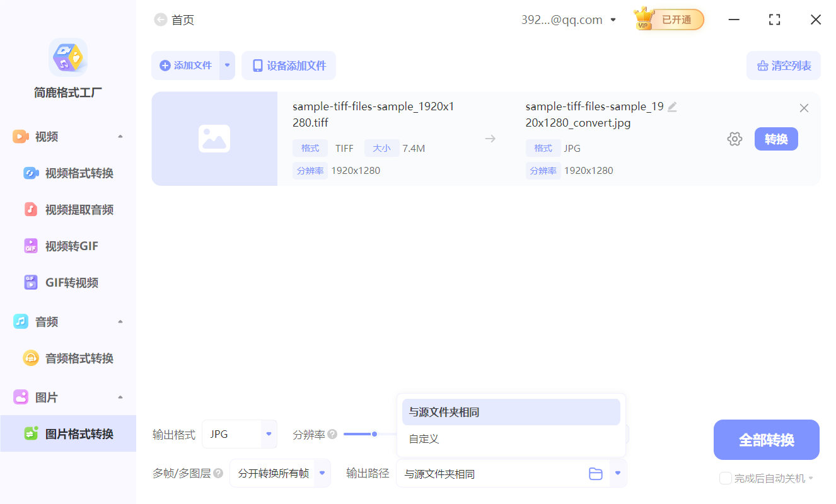
Task: Click the folder icon to browse output path
Action: (595, 473)
